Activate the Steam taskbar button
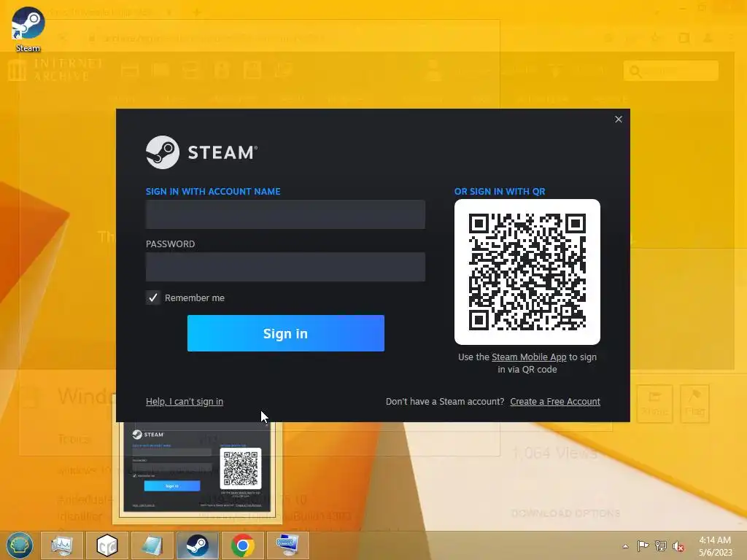 coord(197,545)
